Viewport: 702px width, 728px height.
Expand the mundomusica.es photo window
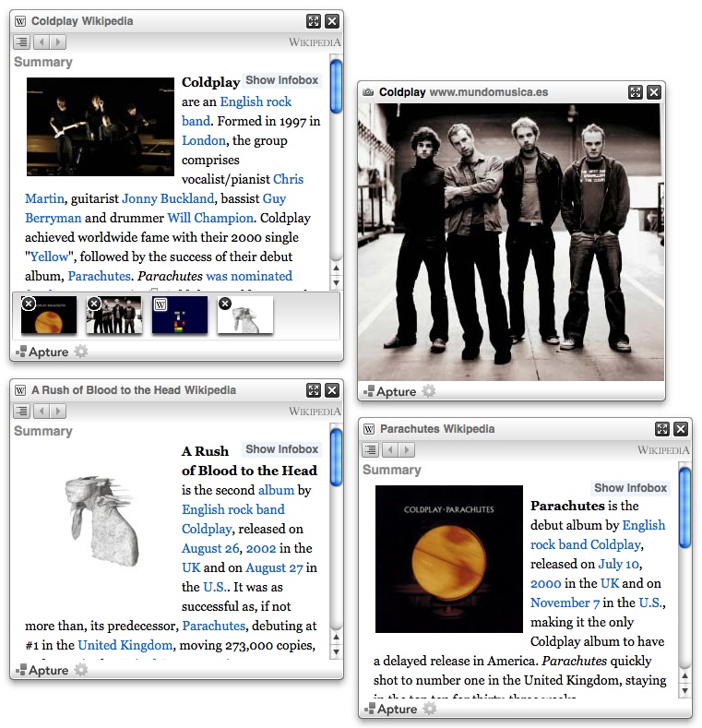(636, 92)
